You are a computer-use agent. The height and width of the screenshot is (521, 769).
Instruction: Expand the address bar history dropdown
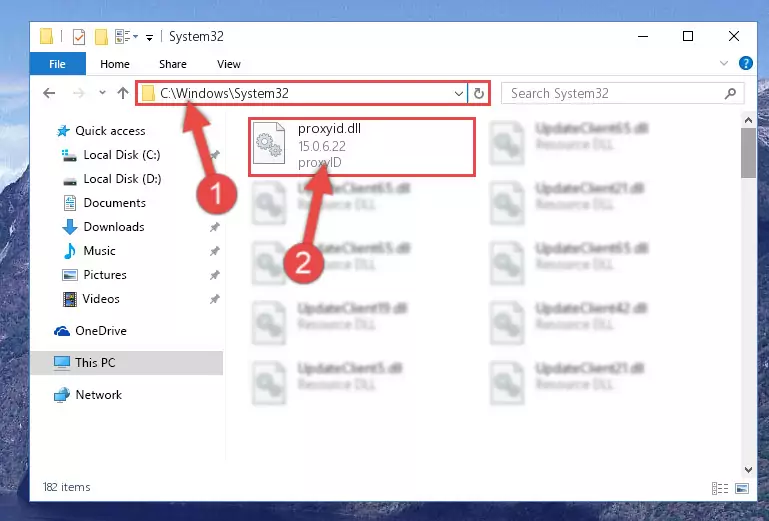click(459, 93)
